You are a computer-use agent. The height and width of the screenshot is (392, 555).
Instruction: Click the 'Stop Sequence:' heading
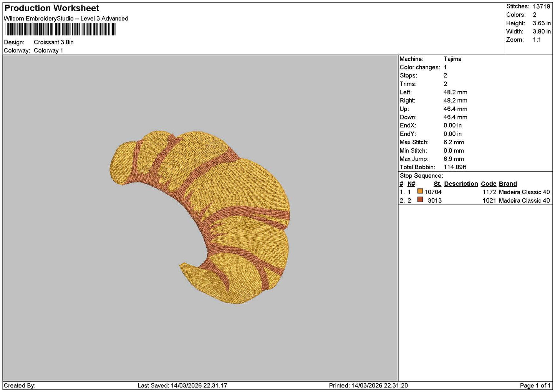coord(421,176)
